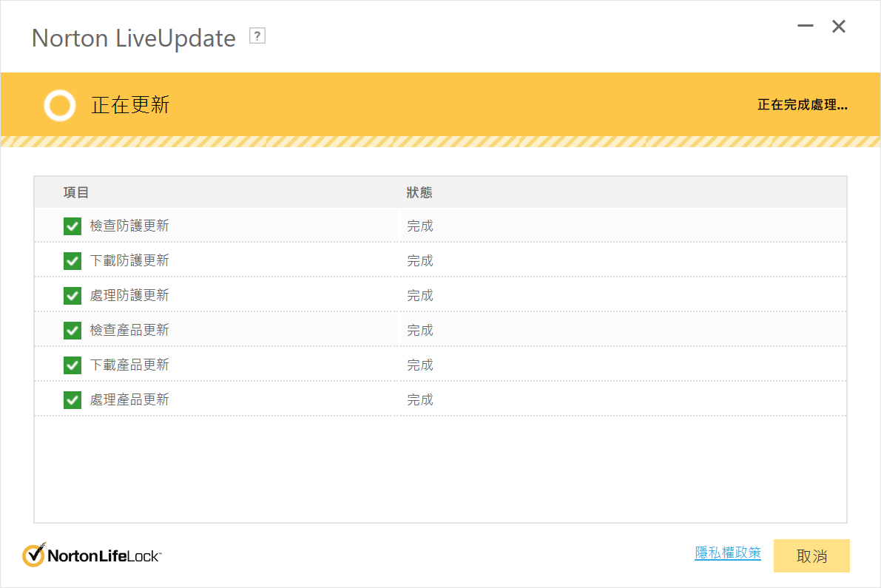Viewport: 881px width, 588px height.
Task: Click 完成 status in 處理產品更新 row
Action: coord(420,400)
